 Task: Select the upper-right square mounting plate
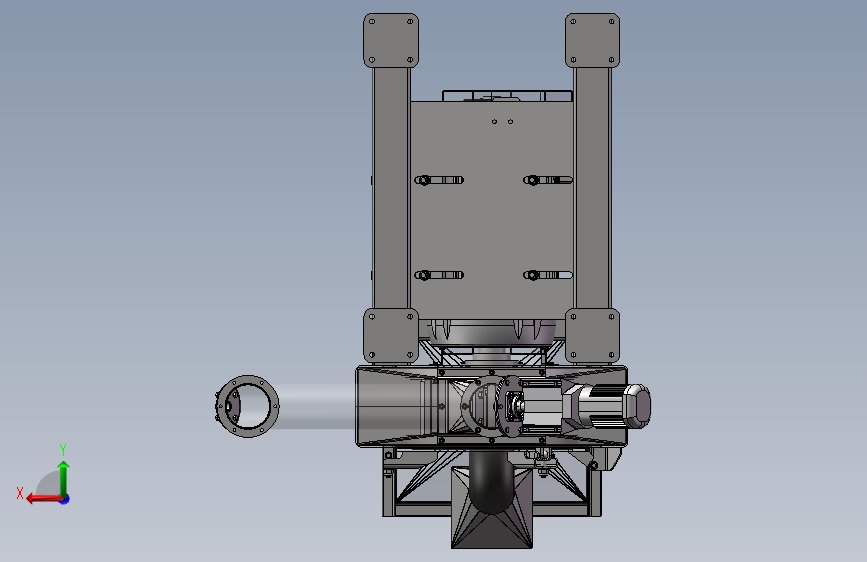point(592,41)
